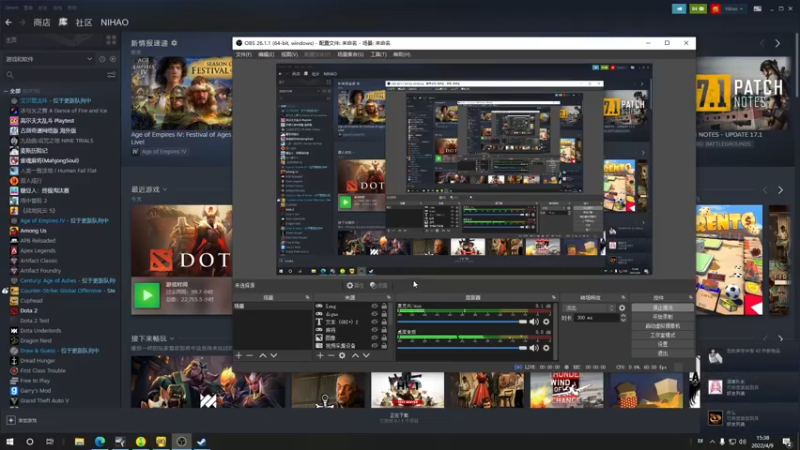
Task: Click 停止推流 button in OBS Controls
Action: [x=662, y=308]
